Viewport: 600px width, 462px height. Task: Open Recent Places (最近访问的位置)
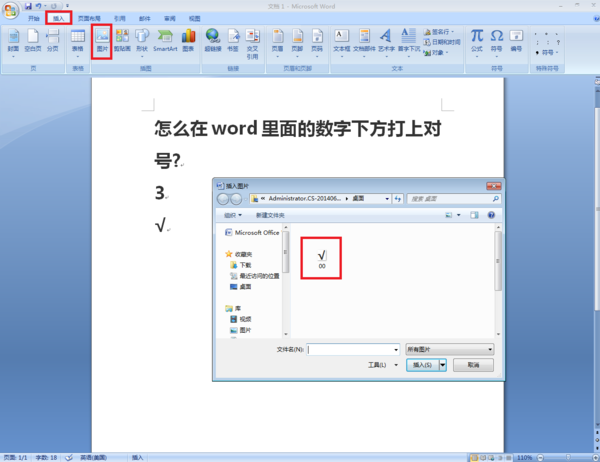point(254,276)
